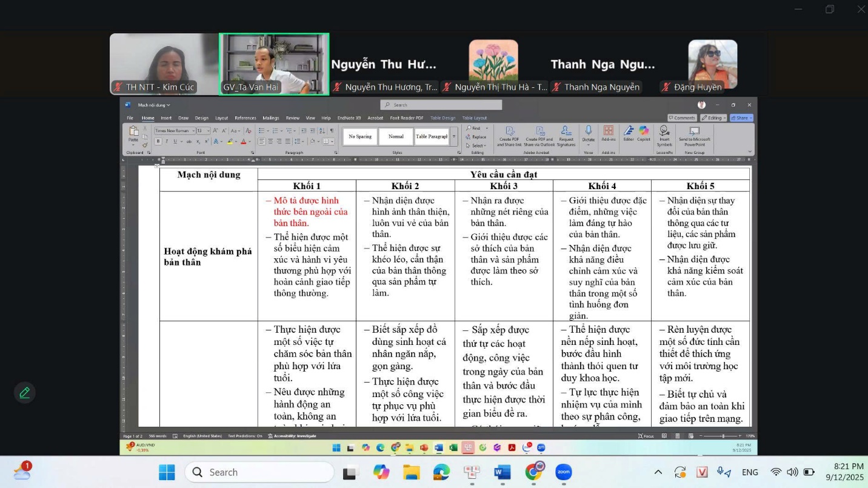868x488 pixels.
Task: Click the zoom slider in status bar
Action: [723, 436]
